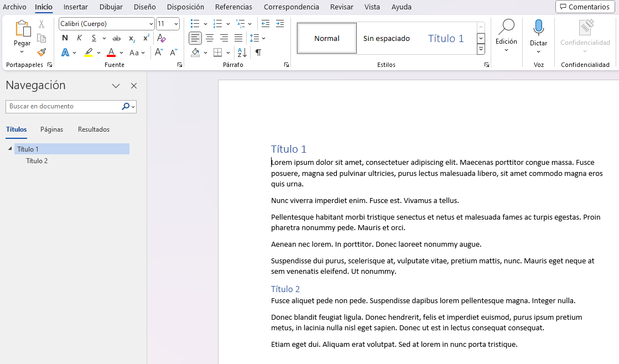Click the Cut scissors icon
Image resolution: width=619 pixels, height=364 pixels.
point(41,24)
